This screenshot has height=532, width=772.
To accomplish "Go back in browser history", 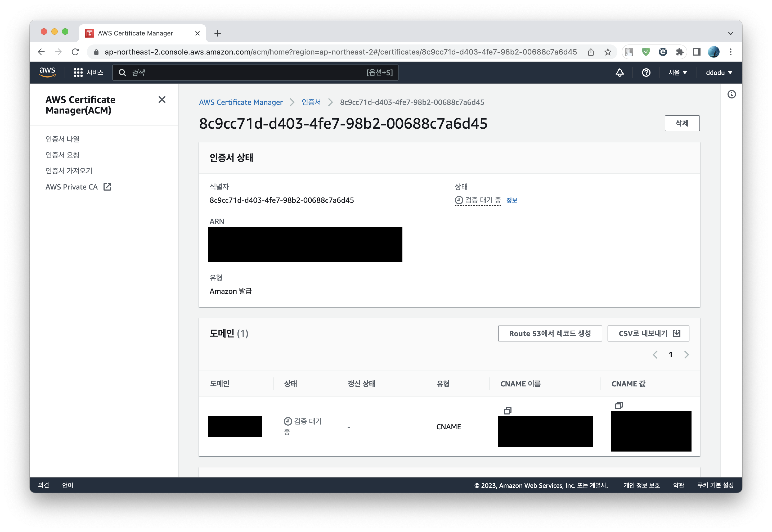I will coord(41,52).
